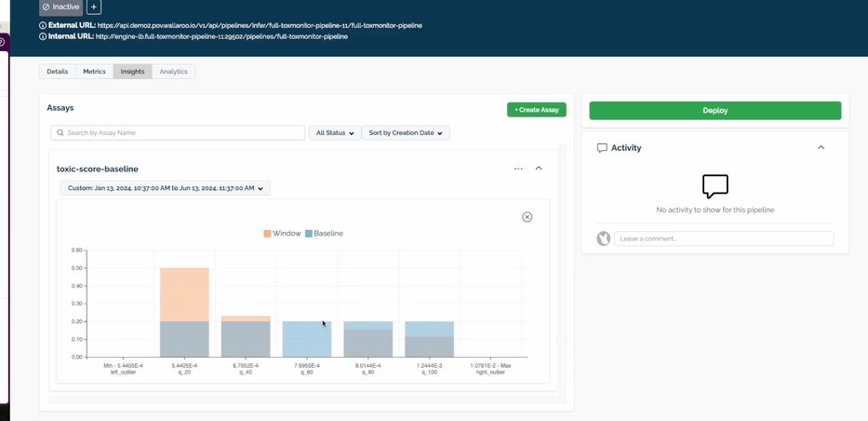Switch to the Details tab
This screenshot has height=421, width=868.
[x=58, y=72]
